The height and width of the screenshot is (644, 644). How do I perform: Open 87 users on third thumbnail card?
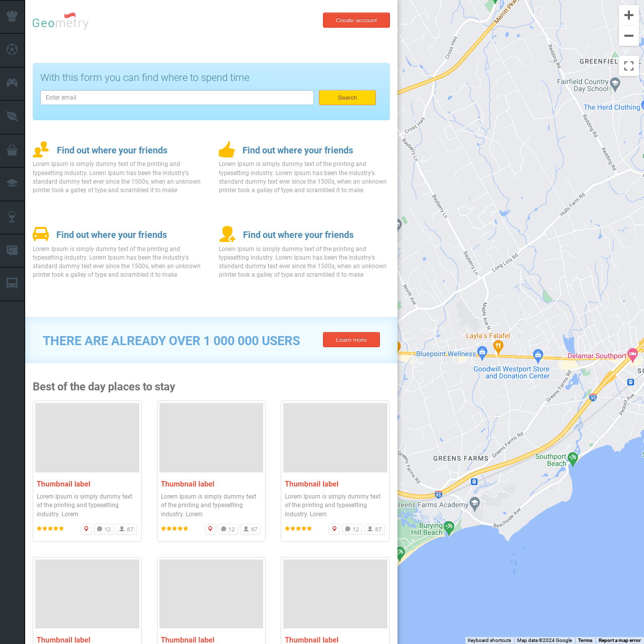[374, 529]
